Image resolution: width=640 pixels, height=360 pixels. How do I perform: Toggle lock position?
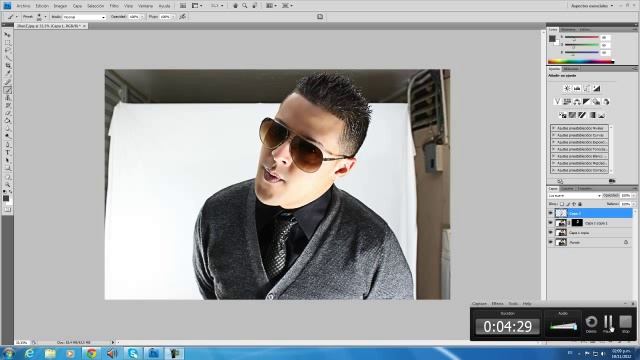(574, 204)
